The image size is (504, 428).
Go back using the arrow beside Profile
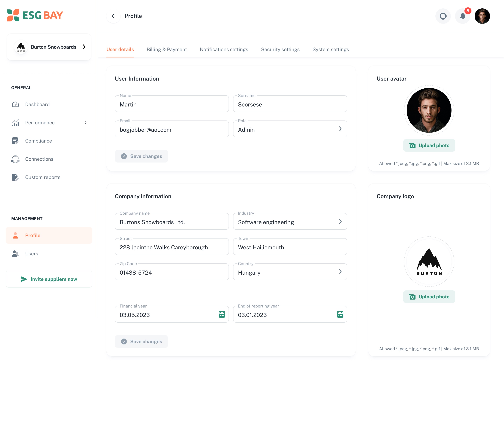coord(113,16)
